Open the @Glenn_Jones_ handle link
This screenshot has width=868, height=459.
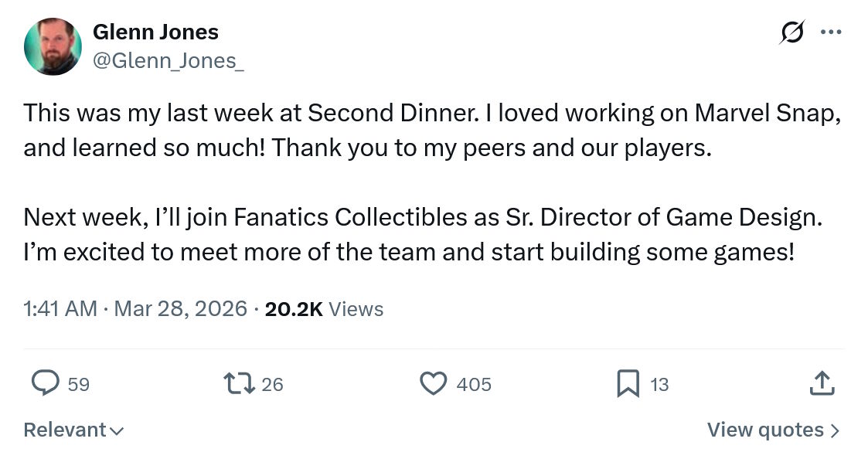pos(168,60)
